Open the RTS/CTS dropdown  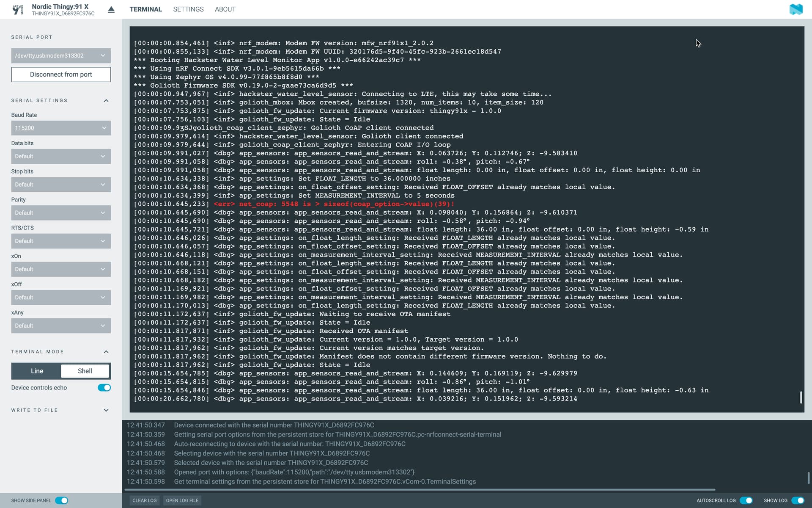coord(61,241)
